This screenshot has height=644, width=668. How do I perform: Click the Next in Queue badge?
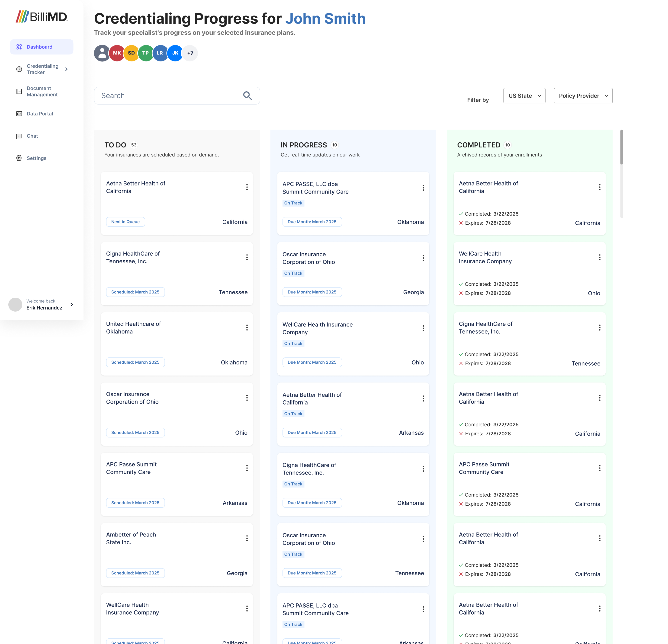tap(125, 222)
